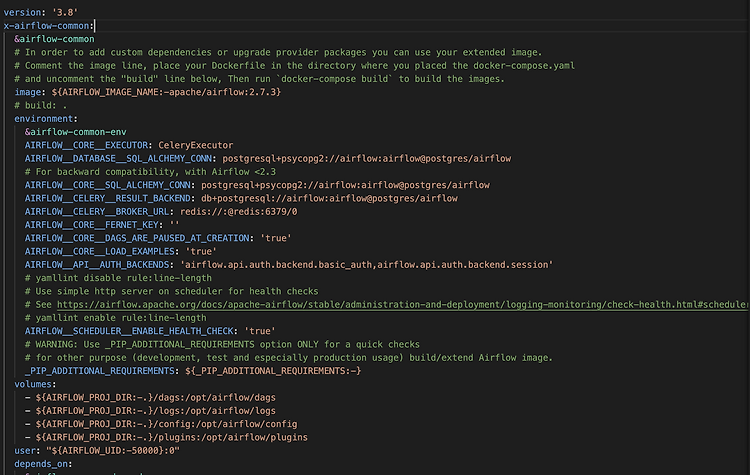
Task: Click the logs:/opt/airflow/logs volume entry
Action: tap(155, 411)
